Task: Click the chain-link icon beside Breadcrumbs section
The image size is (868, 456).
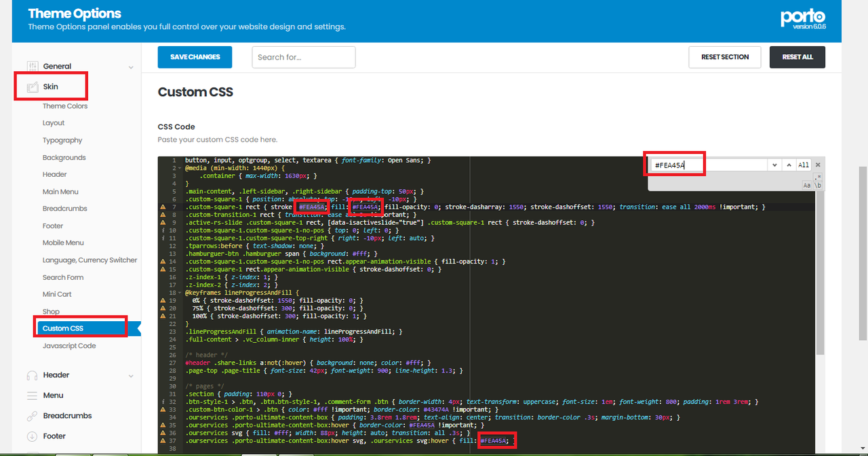Action: click(32, 416)
